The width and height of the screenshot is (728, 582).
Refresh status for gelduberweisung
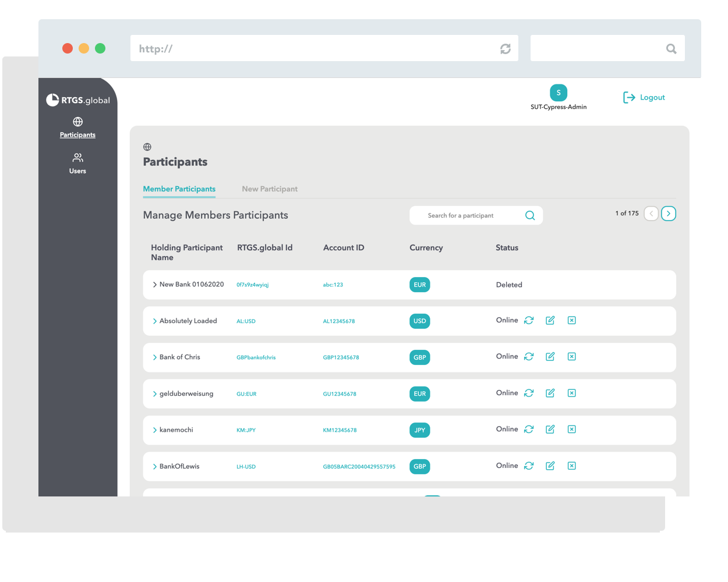tap(529, 393)
